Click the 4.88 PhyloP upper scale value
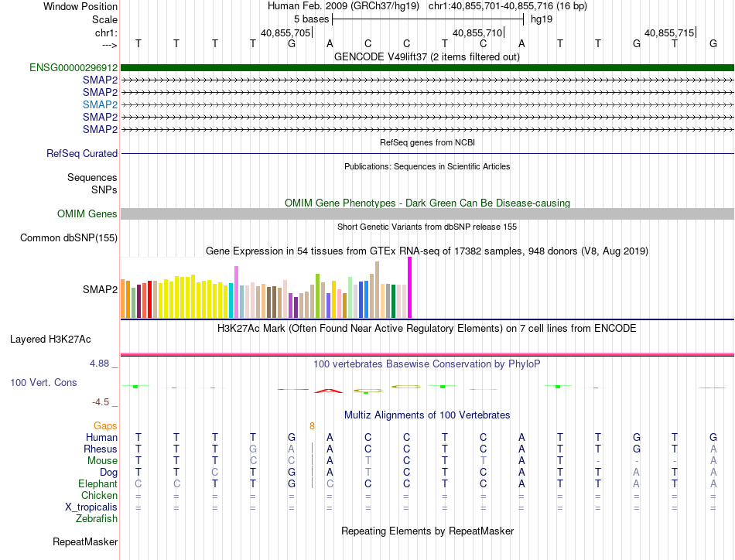 pos(99,364)
